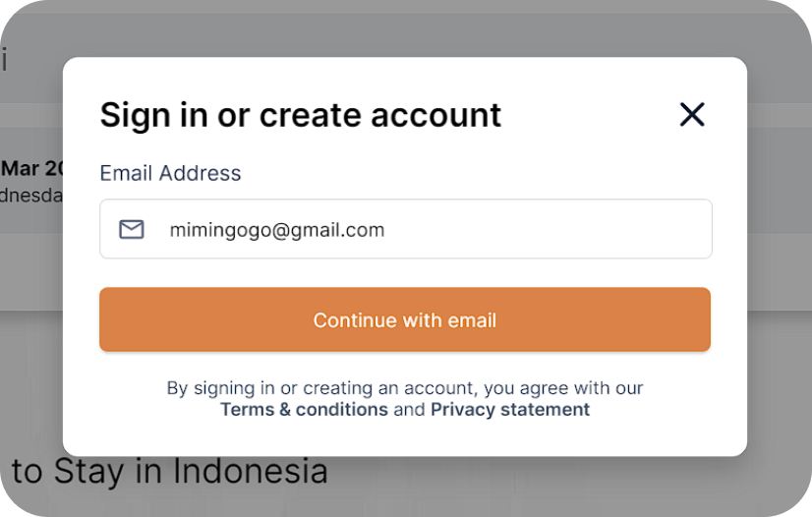
Task: Click the envelope icon in the email field
Action: (x=132, y=230)
